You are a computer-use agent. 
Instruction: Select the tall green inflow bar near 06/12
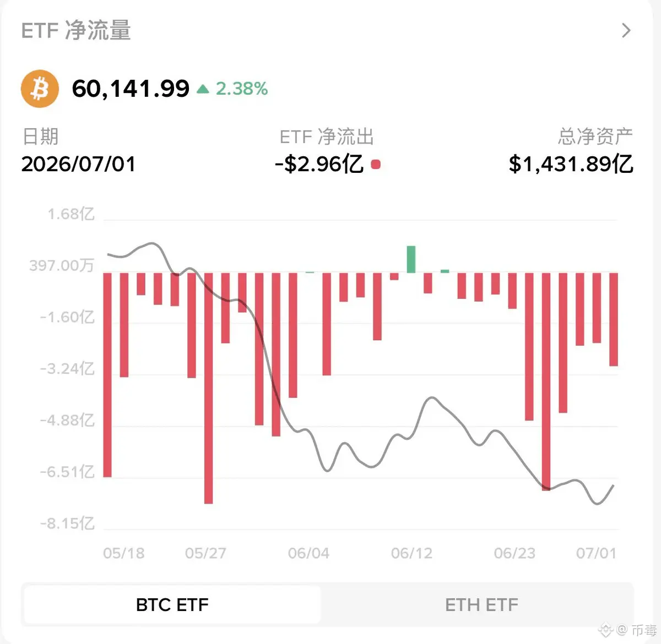tap(411, 259)
